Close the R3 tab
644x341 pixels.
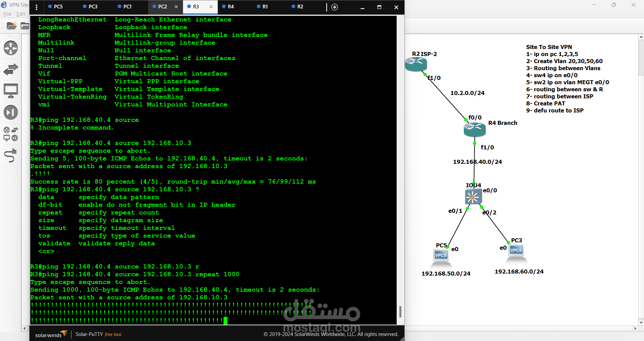[x=211, y=7]
